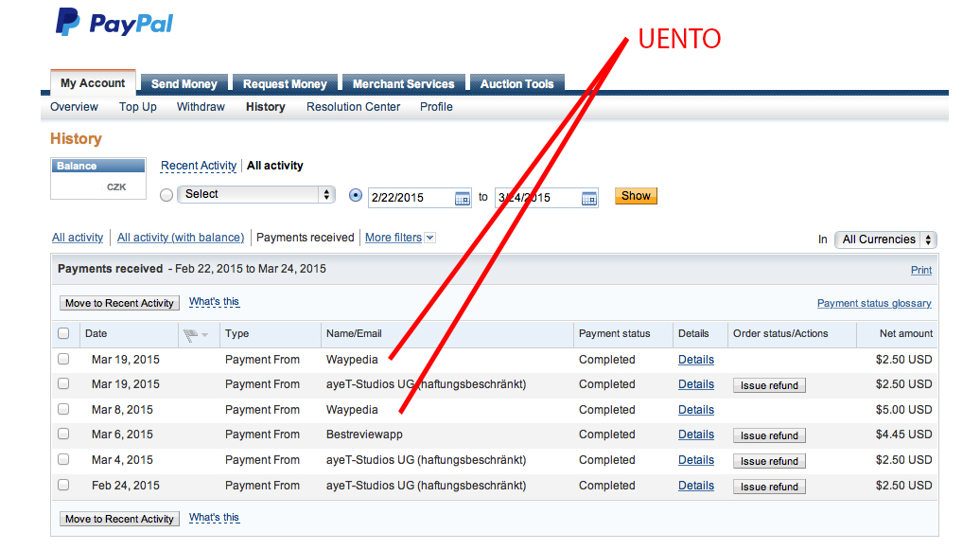Issue refund for Feb 24 ayeT-Studios payment
The image size is (980, 550).
point(769,487)
